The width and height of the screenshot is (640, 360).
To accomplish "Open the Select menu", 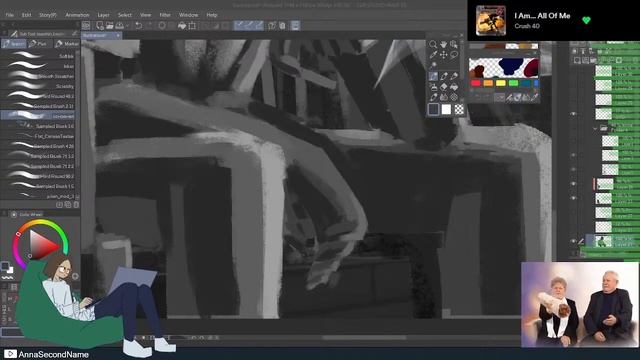I will [x=125, y=15].
